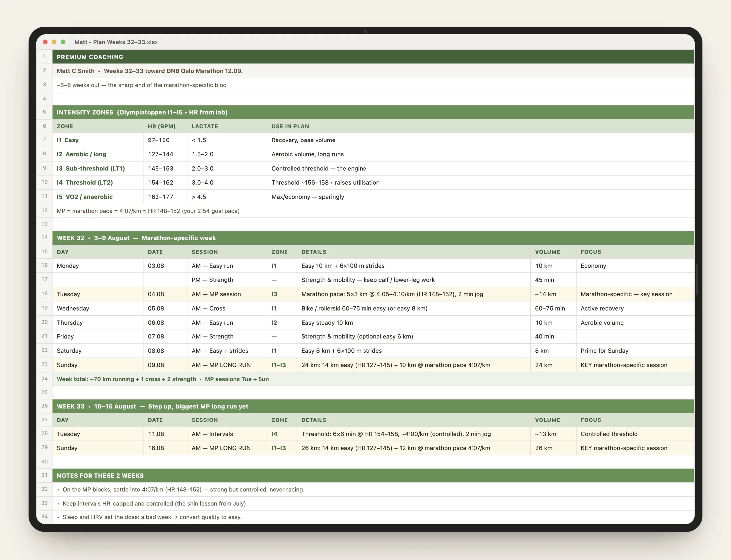Image resolution: width=731 pixels, height=560 pixels.
Task: Select the 'Recovery, base volume' cell
Action: click(x=481, y=140)
